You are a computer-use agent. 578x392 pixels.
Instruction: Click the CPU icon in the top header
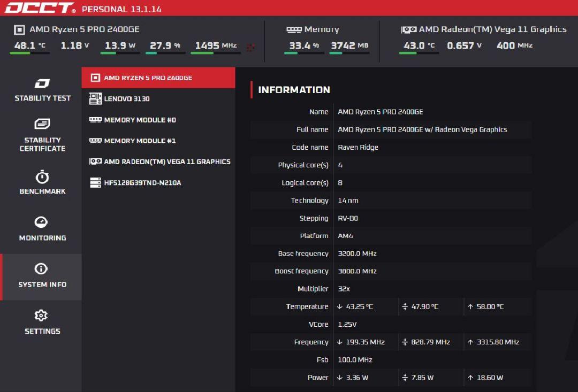(x=19, y=29)
